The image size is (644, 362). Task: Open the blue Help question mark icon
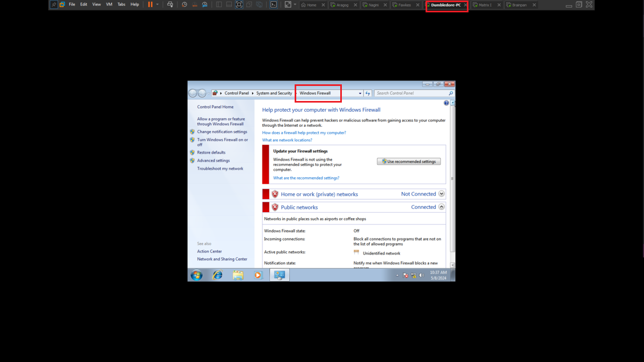[447, 103]
